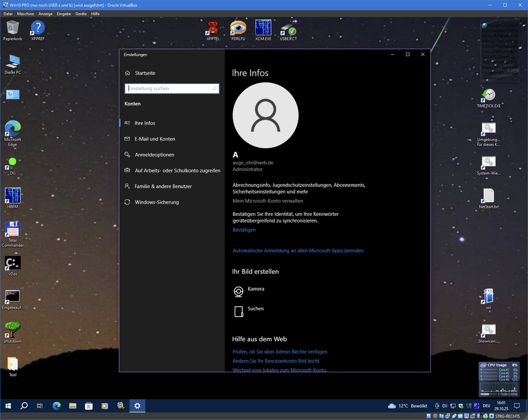Select the Umgebung für dieses K... desktop icon

[489, 134]
